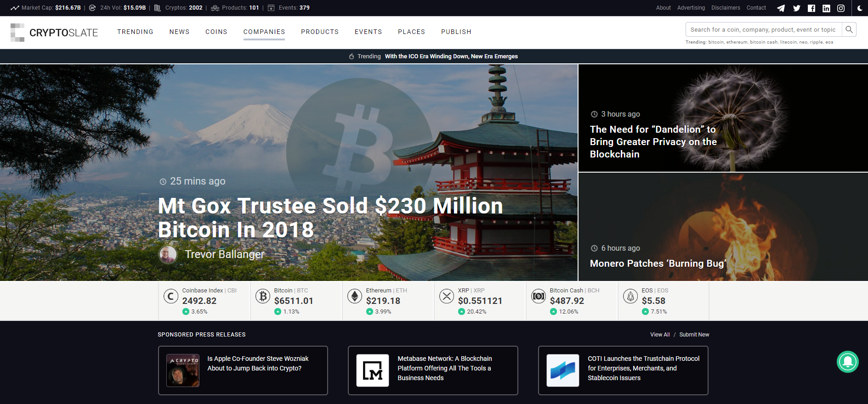Click the Market Cap chart icon

[x=15, y=8]
